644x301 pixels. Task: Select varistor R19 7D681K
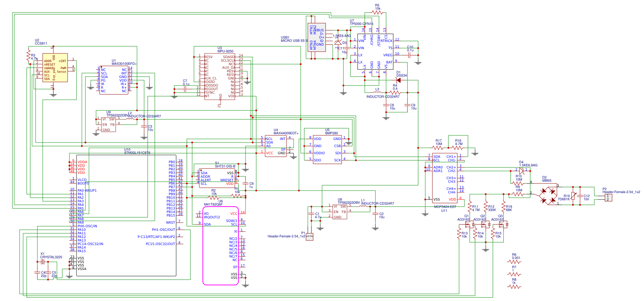pos(573,196)
